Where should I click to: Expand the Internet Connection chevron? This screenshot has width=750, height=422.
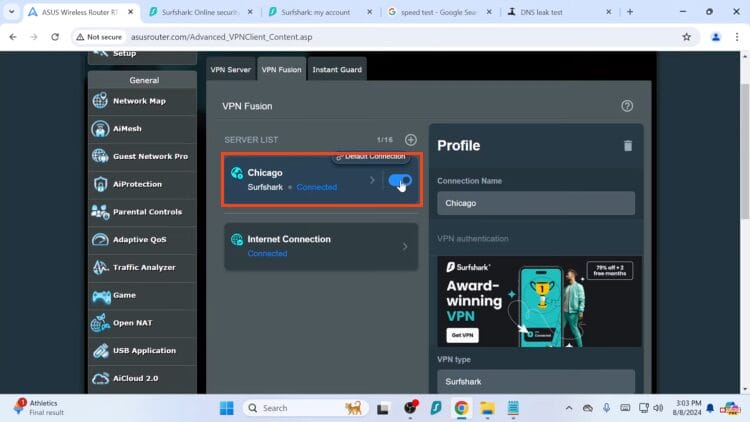(405, 246)
